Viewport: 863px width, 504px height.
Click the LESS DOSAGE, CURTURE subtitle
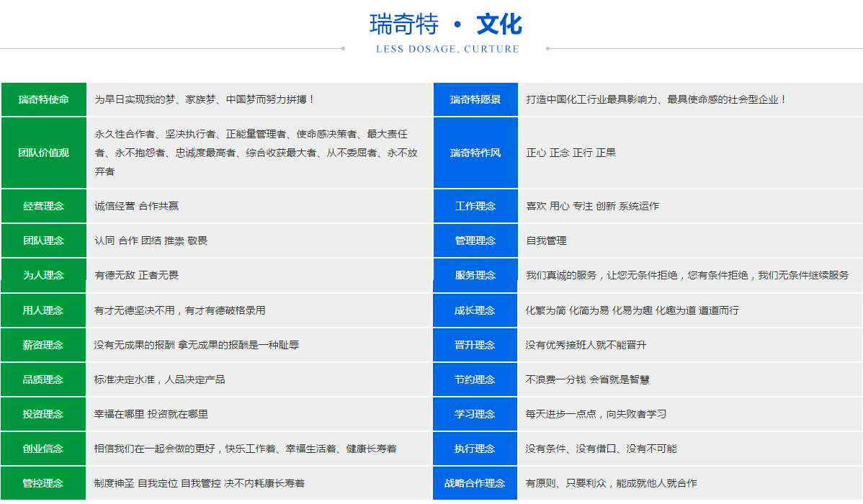coord(447,49)
